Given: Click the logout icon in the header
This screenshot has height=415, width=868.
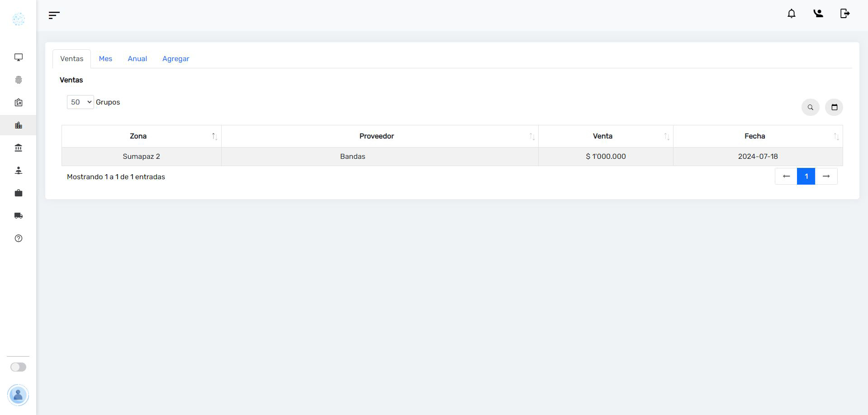Looking at the screenshot, I should [x=844, y=14].
